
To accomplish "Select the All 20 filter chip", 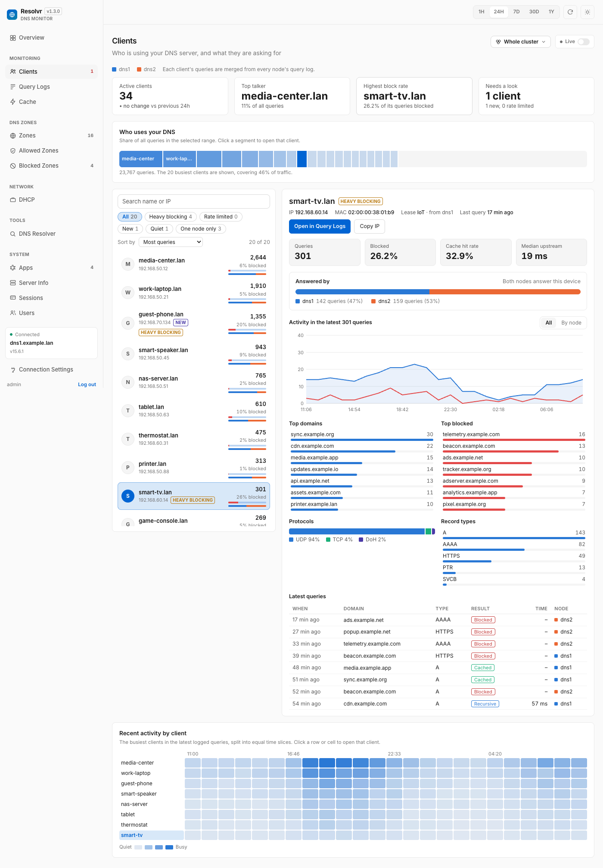I will 130,217.
